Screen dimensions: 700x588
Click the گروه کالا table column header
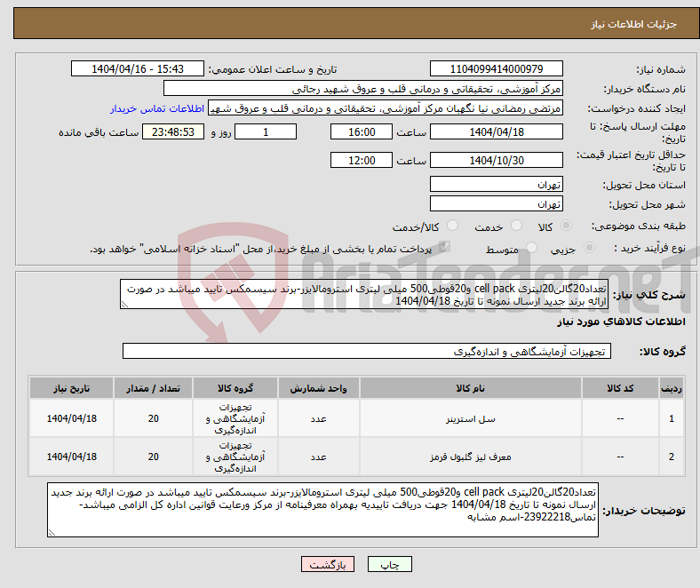[235, 388]
